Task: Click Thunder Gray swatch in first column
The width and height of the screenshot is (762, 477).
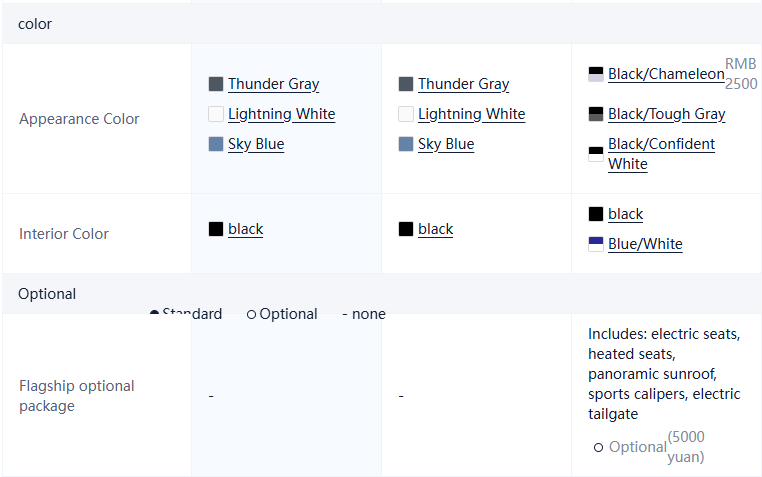Action: (x=215, y=84)
